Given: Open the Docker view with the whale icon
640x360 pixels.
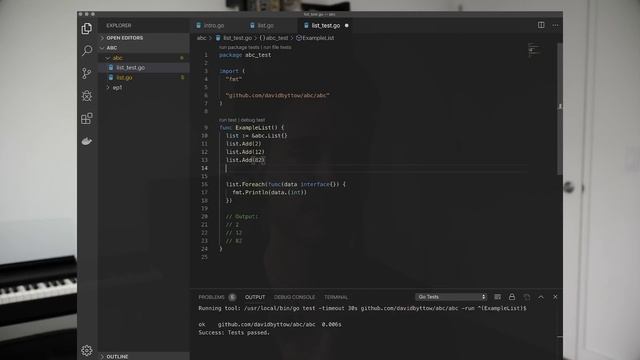Looking at the screenshot, I should [x=87, y=141].
